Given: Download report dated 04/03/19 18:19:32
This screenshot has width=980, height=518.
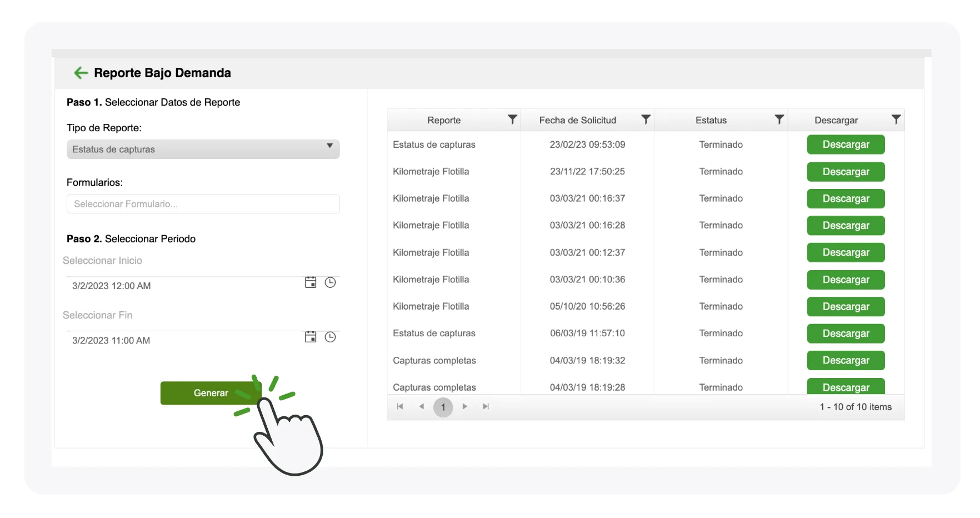Looking at the screenshot, I should [x=846, y=360].
